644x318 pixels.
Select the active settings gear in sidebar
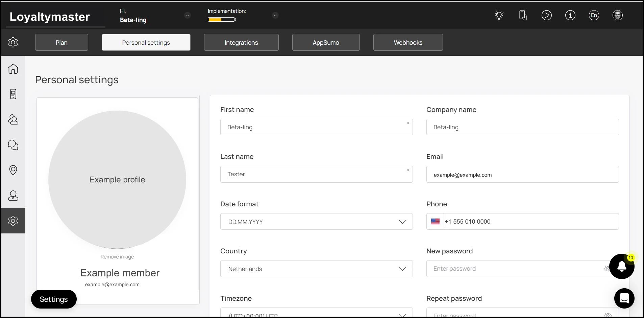coord(13,221)
